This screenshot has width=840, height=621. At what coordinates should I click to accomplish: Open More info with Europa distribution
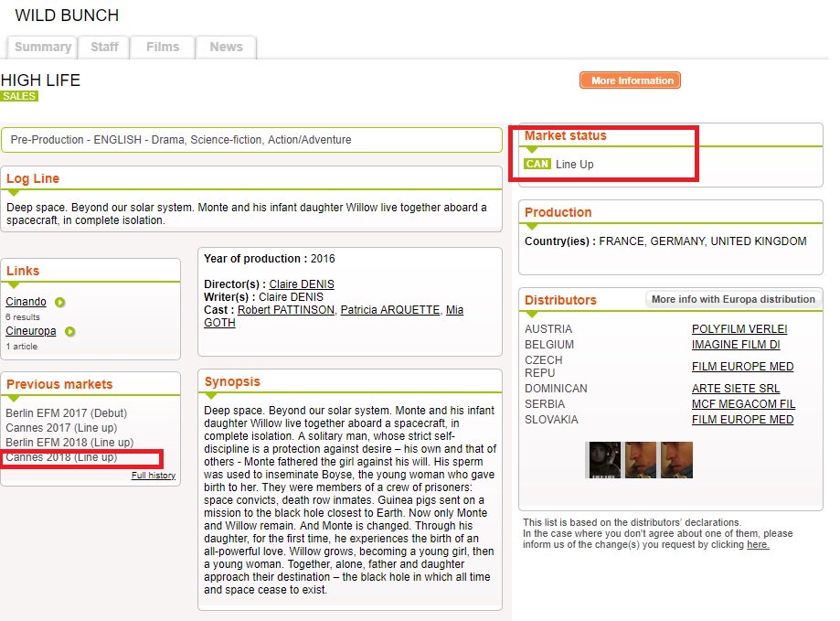(x=733, y=299)
